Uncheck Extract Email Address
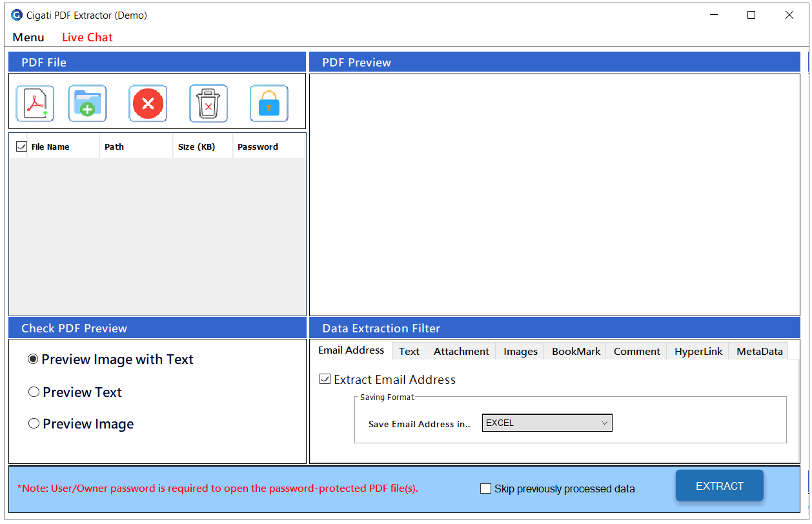 [x=324, y=379]
